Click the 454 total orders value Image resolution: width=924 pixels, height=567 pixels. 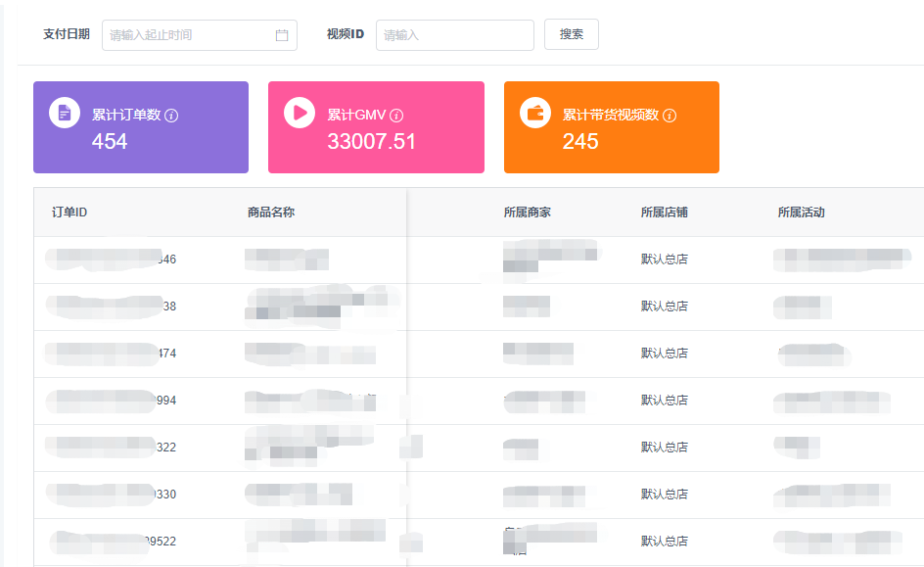coord(110,142)
